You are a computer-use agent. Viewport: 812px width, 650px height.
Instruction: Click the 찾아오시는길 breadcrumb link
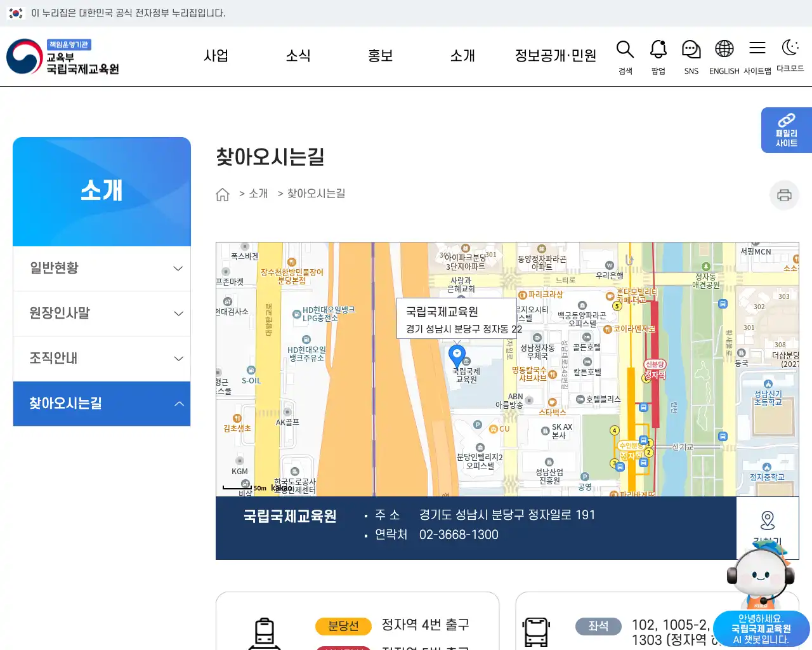[x=316, y=194]
